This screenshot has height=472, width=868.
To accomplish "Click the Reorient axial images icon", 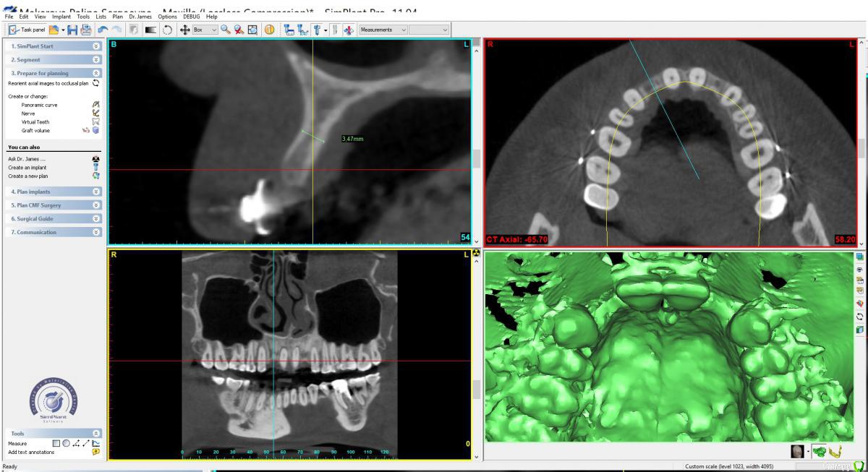I will 95,83.
